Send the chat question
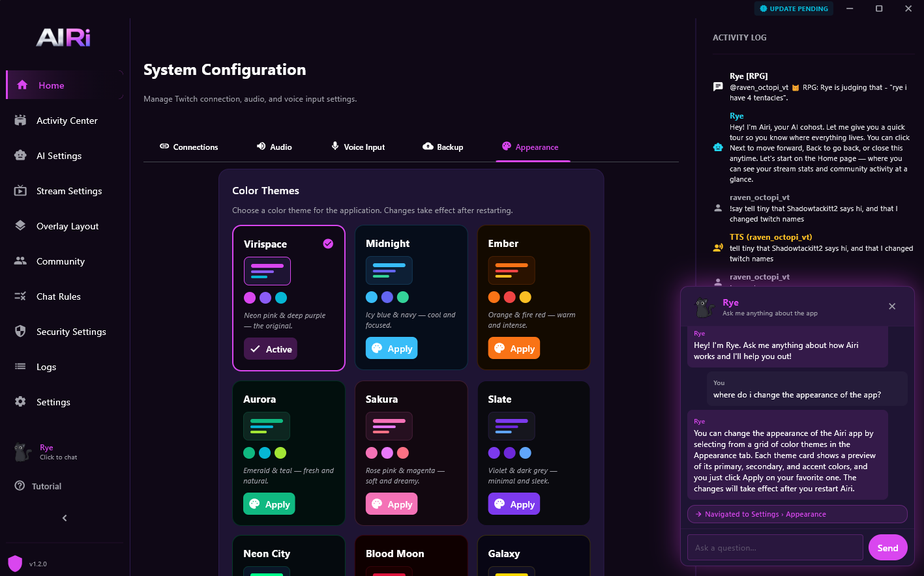924x576 pixels. tap(887, 548)
